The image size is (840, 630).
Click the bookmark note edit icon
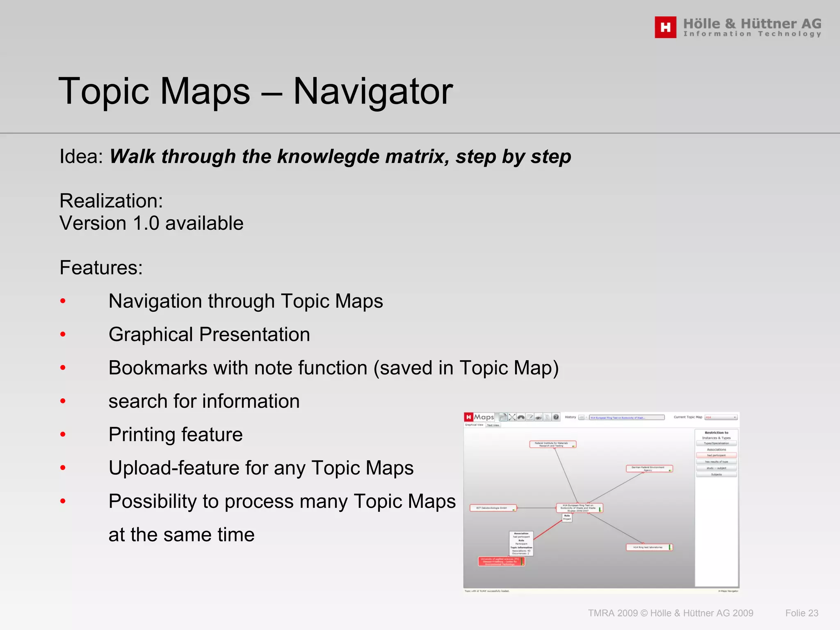point(530,417)
